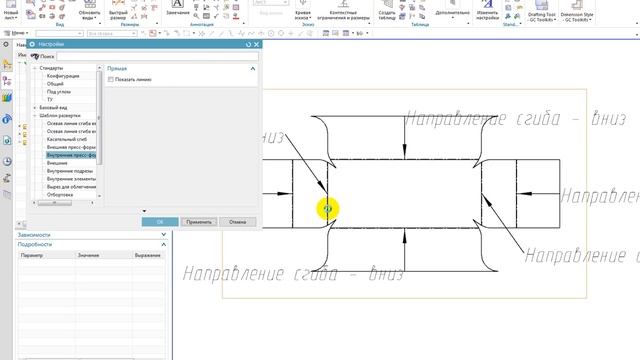Select Внутренние подрезы tree item
The image size is (640, 360).
coord(70,171)
